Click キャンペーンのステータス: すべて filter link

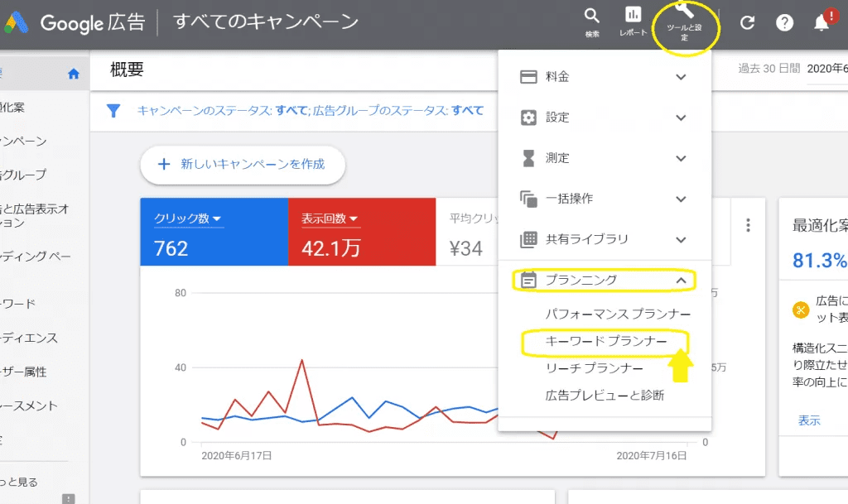222,111
